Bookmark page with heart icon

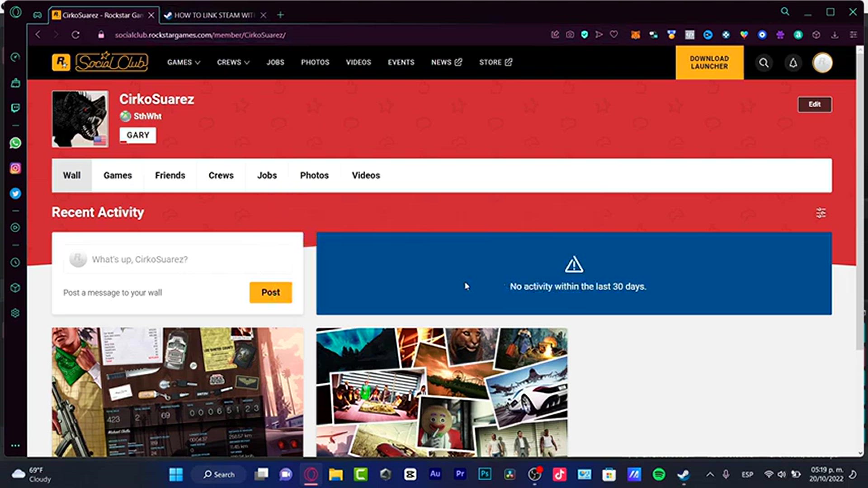click(614, 35)
